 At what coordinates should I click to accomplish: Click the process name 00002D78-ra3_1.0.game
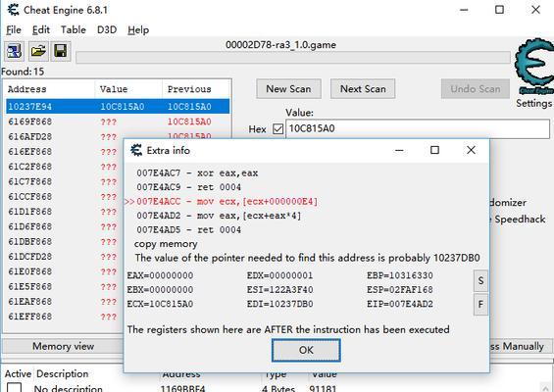(x=280, y=45)
